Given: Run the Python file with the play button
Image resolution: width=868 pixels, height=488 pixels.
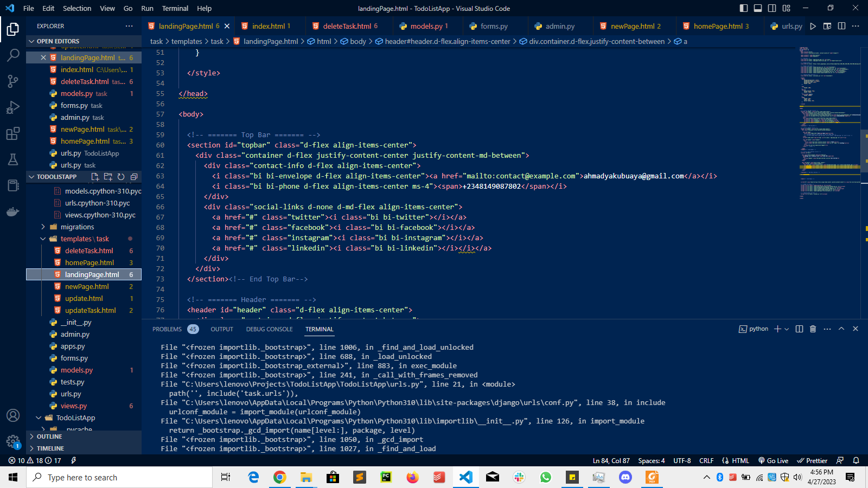Looking at the screenshot, I should 813,25.
